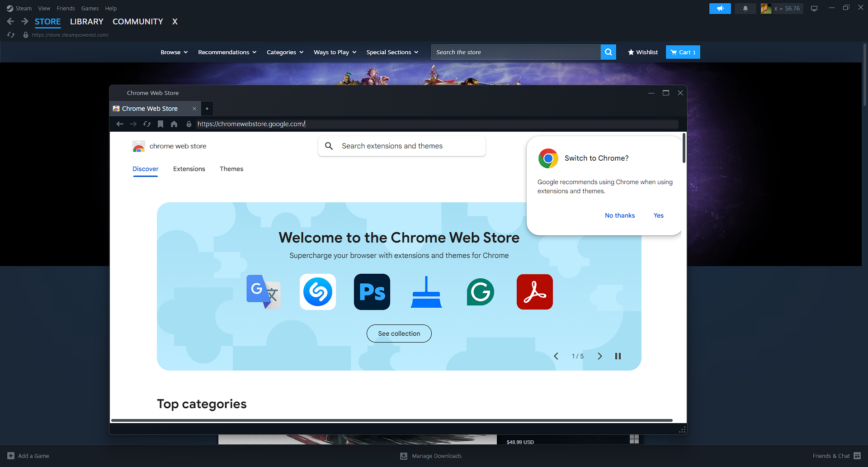The image size is (868, 467).
Task: Click the overlay browser vertical scrollbar
Action: tap(684, 148)
